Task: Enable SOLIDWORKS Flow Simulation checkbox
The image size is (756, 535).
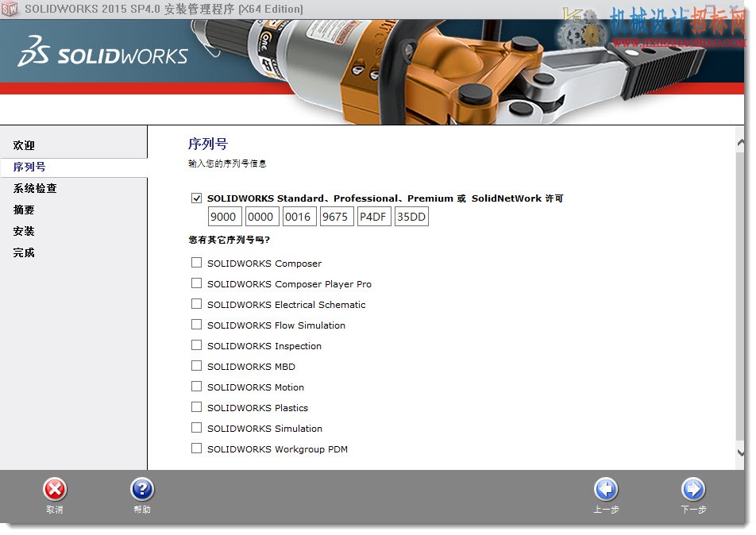Action: point(196,325)
